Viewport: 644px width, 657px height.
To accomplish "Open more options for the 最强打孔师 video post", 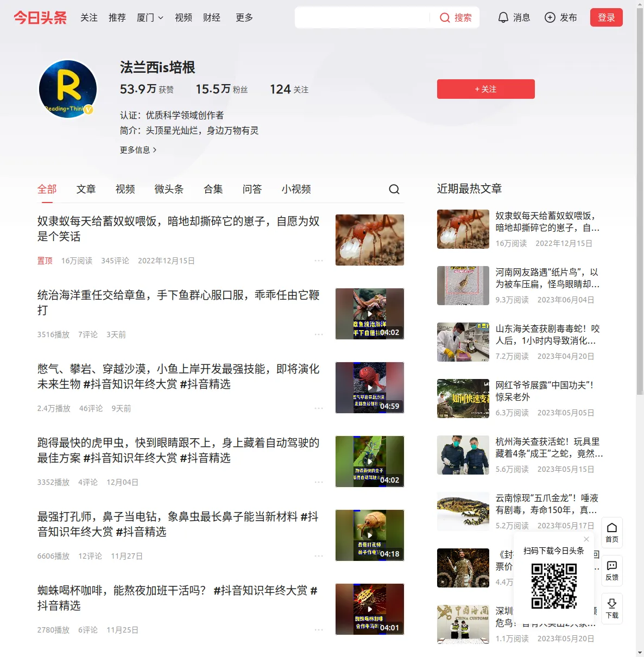I will (319, 556).
